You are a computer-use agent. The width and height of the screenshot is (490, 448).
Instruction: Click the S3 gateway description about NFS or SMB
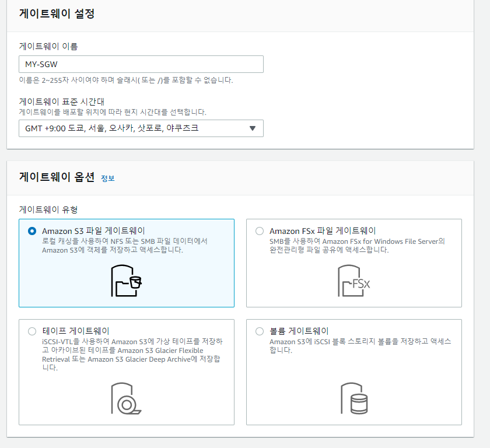tap(125, 246)
